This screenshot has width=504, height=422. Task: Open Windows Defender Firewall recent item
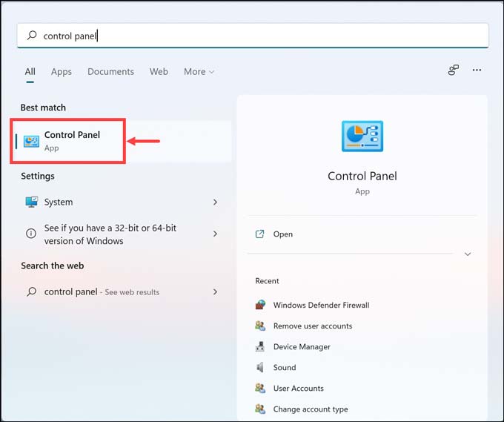point(320,305)
